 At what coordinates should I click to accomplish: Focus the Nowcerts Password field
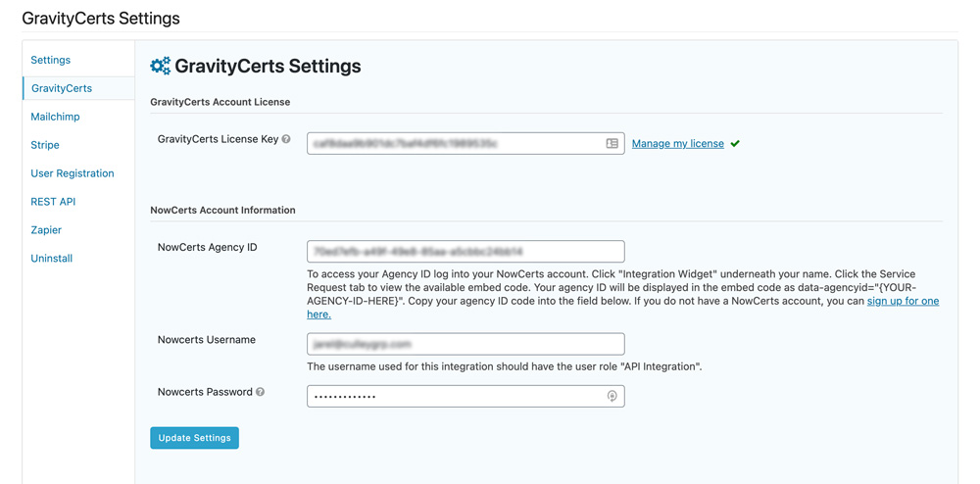pyautogui.click(x=465, y=396)
